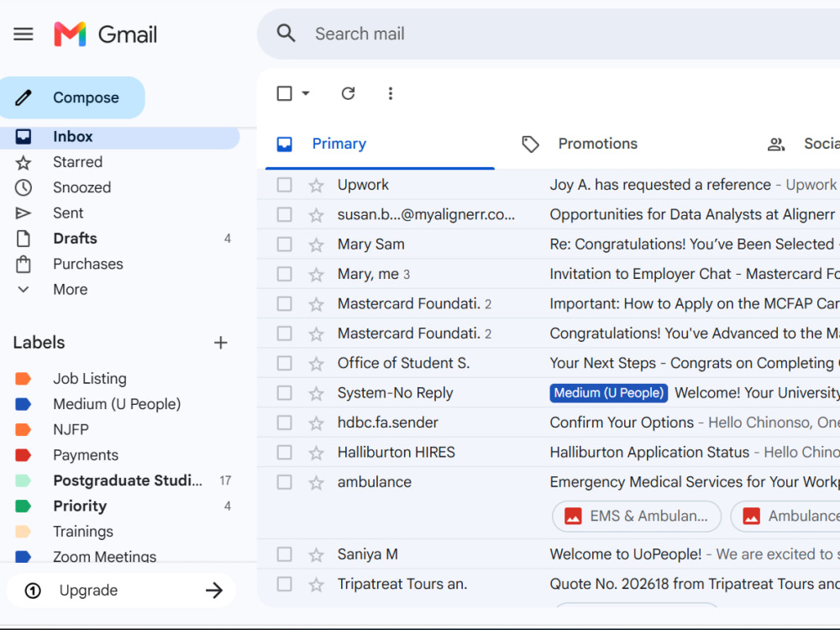The width and height of the screenshot is (840, 630).
Task: Click the Purchases shopping bag icon
Action: tap(23, 264)
